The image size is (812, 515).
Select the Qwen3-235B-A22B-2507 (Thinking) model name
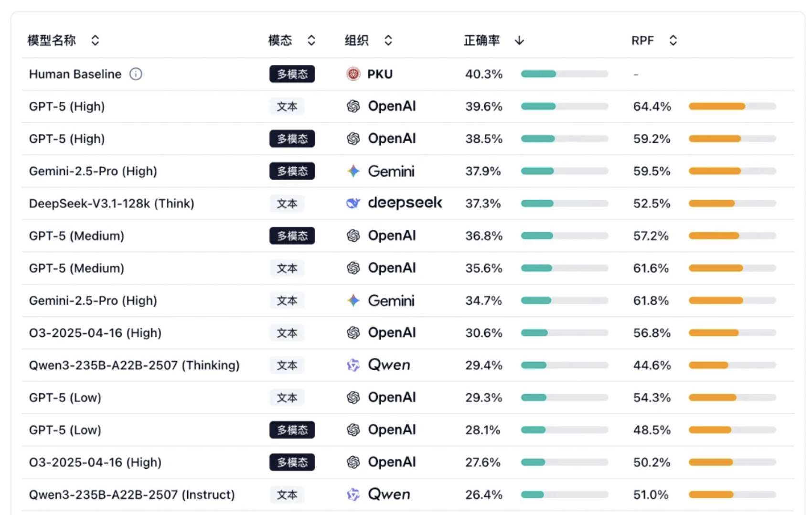134,365
